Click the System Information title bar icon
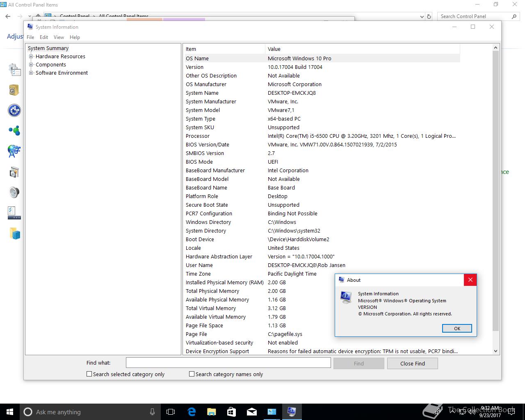This screenshot has height=420, width=525. [30, 27]
